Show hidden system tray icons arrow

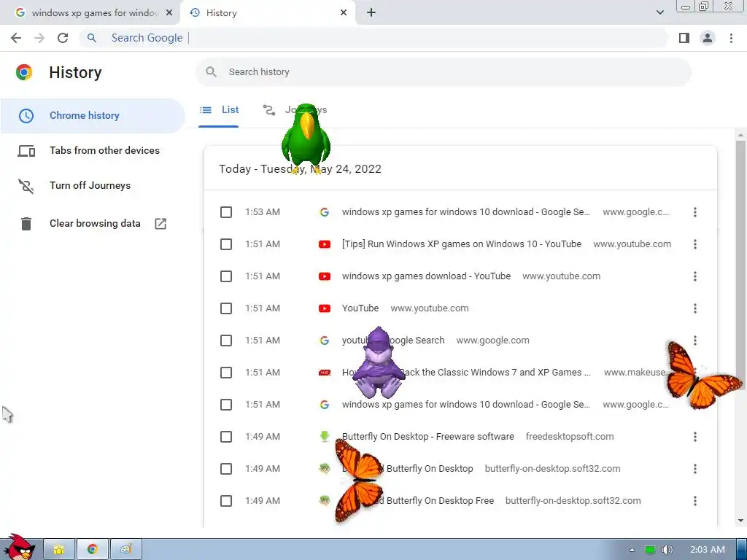tap(632, 550)
